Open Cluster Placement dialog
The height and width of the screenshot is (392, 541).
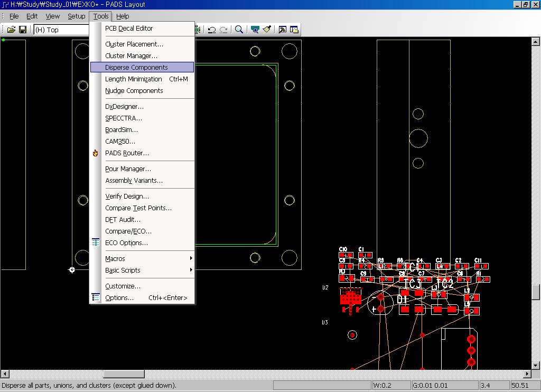142,44
